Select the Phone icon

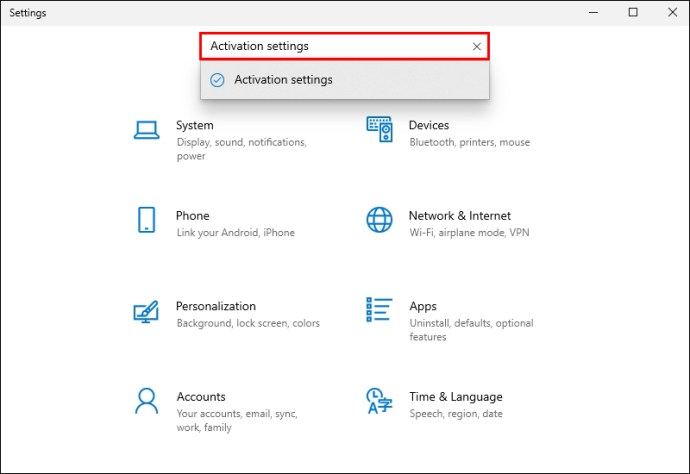click(x=147, y=220)
